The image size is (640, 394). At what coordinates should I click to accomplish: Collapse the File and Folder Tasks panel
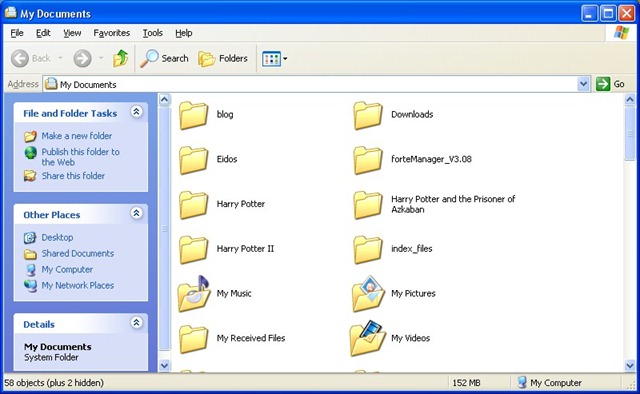tap(136, 111)
